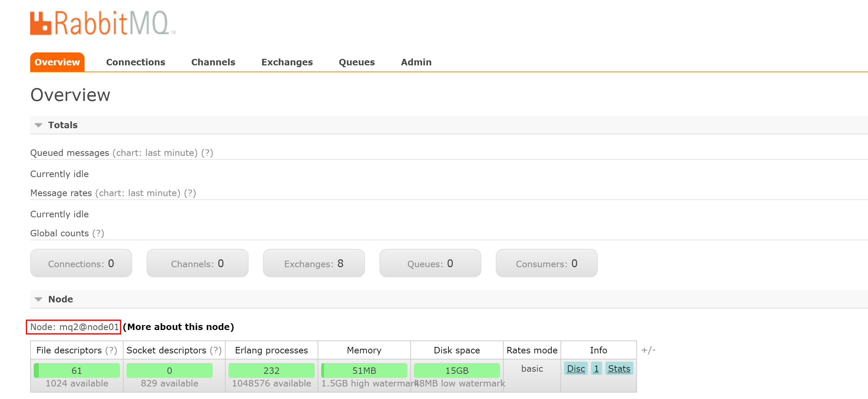Click the 'basic' rates mode value

(x=532, y=369)
